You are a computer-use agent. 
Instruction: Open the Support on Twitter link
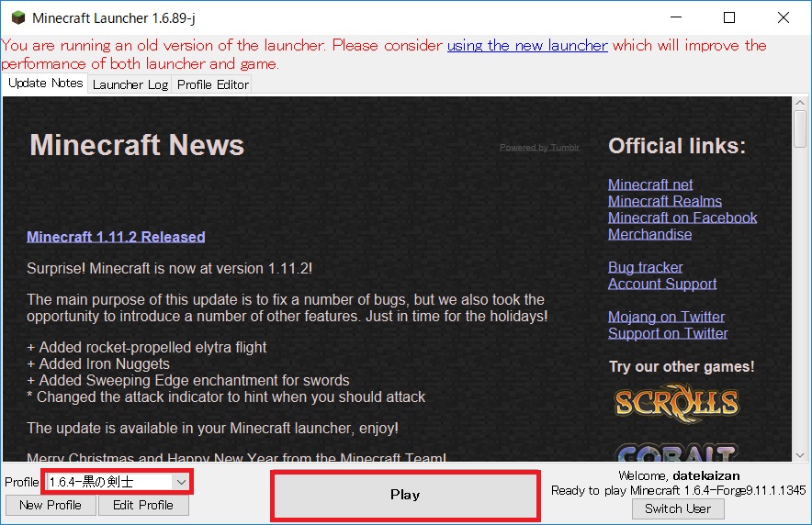point(668,333)
